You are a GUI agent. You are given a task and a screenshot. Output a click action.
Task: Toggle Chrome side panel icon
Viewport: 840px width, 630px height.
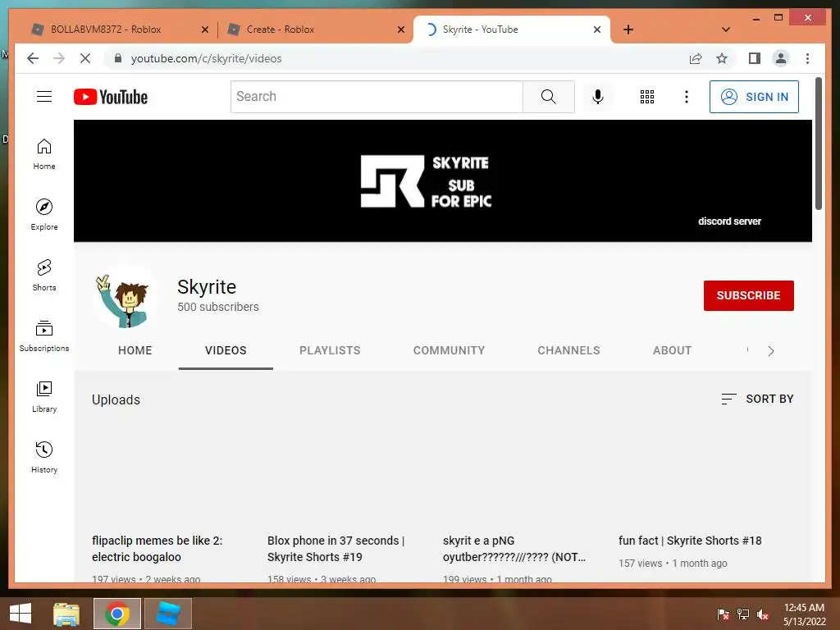pyautogui.click(x=755, y=58)
